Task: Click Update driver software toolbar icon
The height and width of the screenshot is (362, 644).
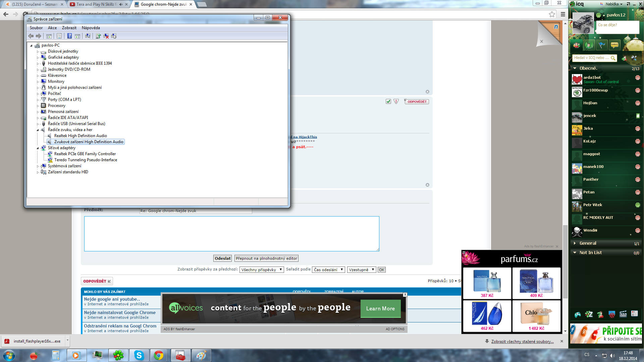Action: point(98,36)
